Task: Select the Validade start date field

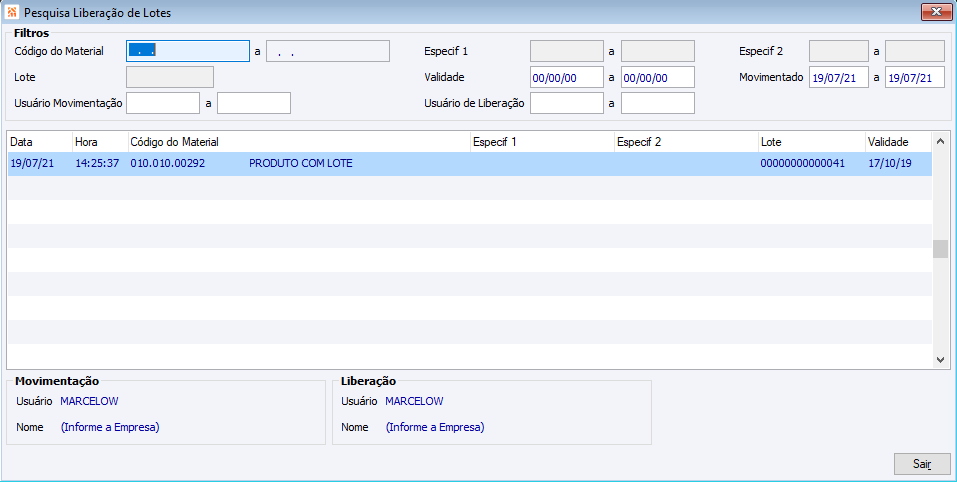Action: pos(567,77)
